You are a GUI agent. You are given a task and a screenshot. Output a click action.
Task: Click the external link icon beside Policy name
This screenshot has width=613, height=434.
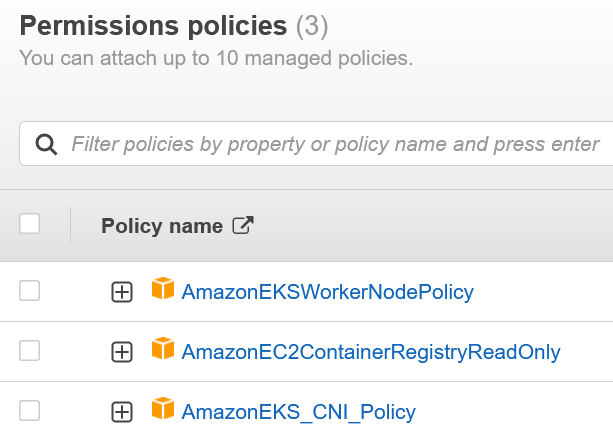point(243,226)
